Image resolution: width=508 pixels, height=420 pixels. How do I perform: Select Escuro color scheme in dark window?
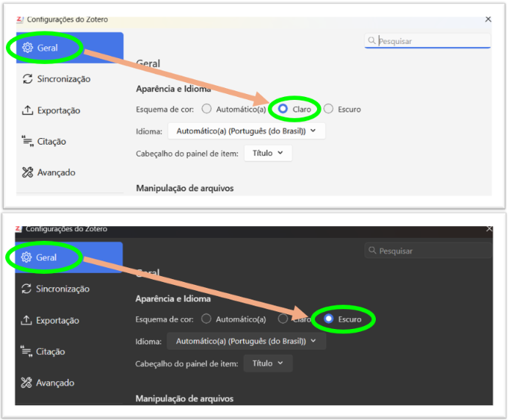pyautogui.click(x=329, y=319)
